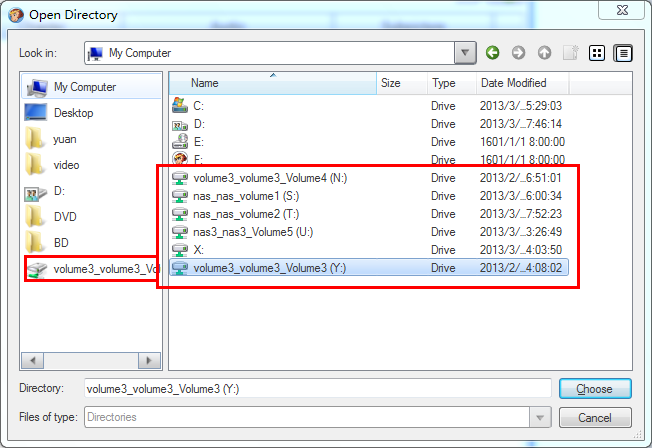Viewport: 652px width, 448px height.
Task: Sort by the Type column header
Action: (452, 83)
